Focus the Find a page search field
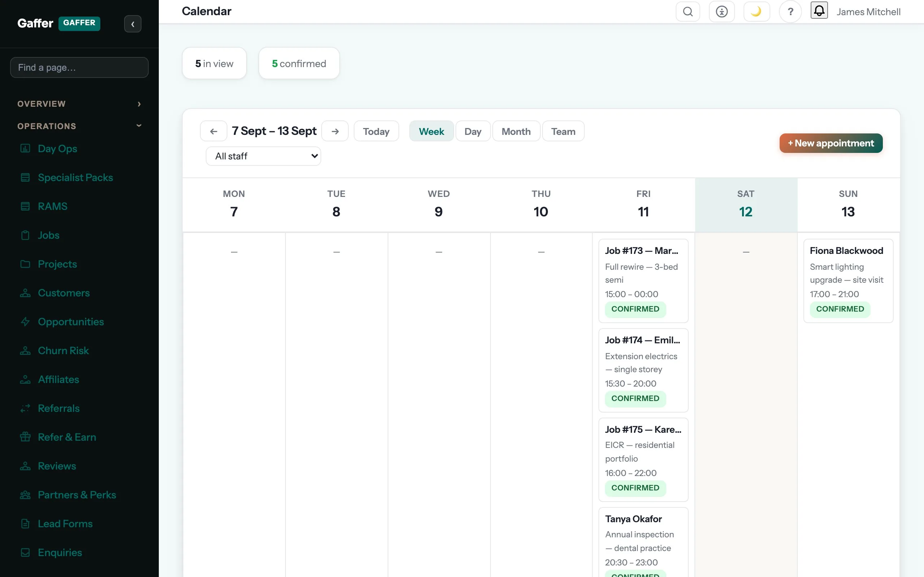Screen dimensions: 924x577 pyautogui.click(x=79, y=67)
